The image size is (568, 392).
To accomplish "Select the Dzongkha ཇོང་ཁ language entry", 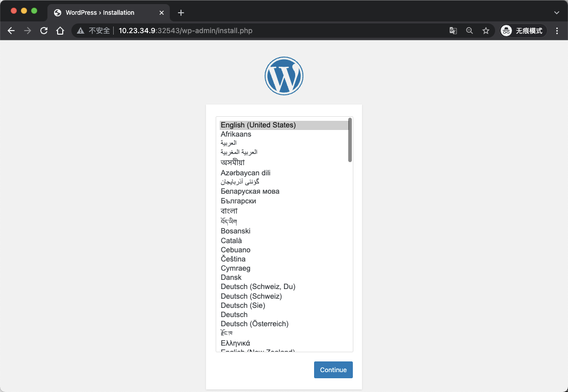I will click(x=284, y=333).
